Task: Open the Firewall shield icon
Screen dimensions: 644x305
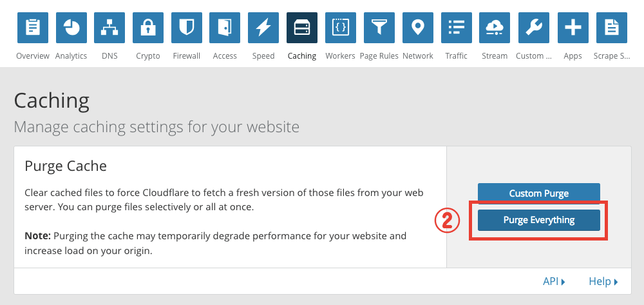Action: coord(187,28)
